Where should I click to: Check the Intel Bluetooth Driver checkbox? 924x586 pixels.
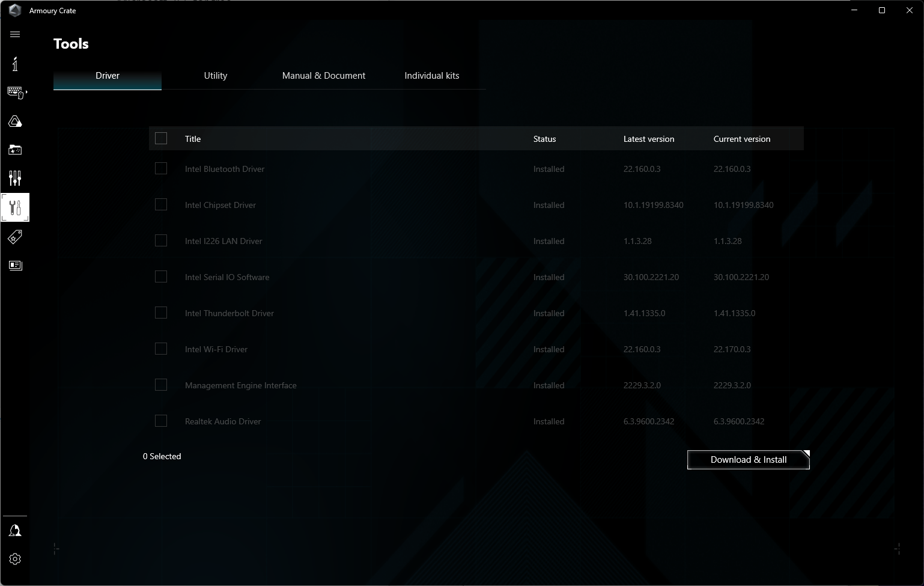[161, 168]
